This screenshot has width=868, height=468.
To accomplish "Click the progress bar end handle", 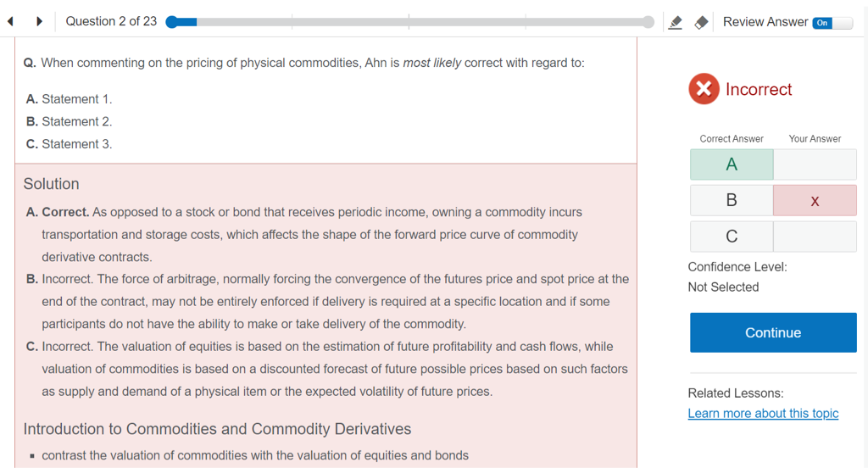I will [648, 22].
